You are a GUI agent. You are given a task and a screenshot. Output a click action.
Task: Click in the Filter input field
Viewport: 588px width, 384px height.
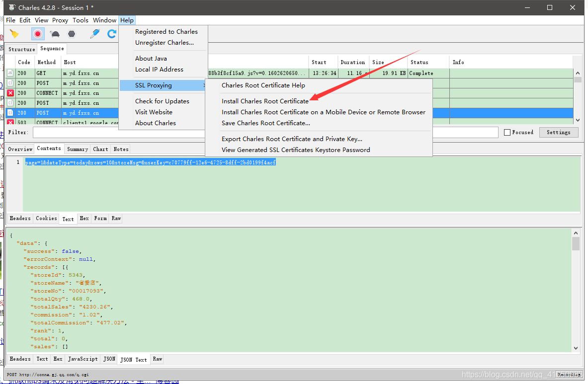[265, 132]
